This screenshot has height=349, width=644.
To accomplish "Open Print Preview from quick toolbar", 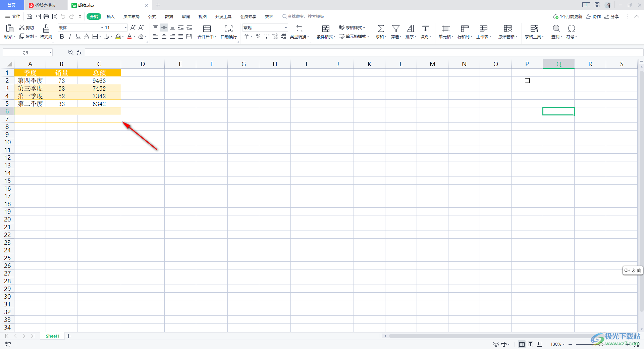I will click(55, 16).
